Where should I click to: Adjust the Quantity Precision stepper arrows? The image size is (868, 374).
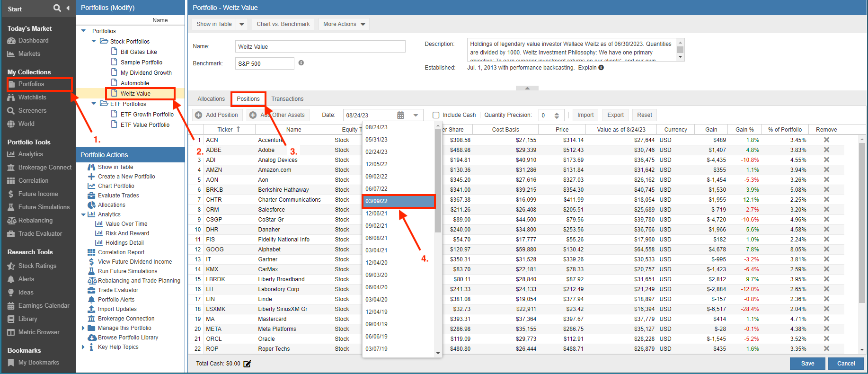[557, 115]
